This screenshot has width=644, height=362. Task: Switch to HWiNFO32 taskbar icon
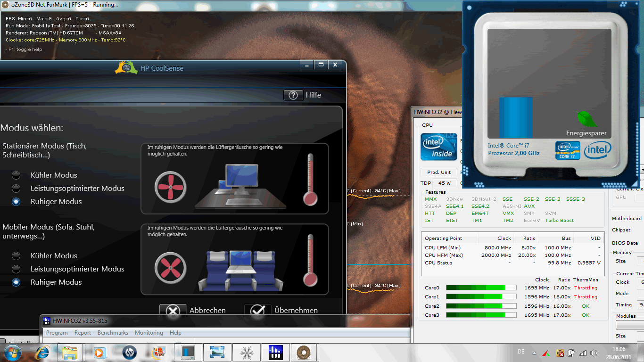tap(275, 353)
